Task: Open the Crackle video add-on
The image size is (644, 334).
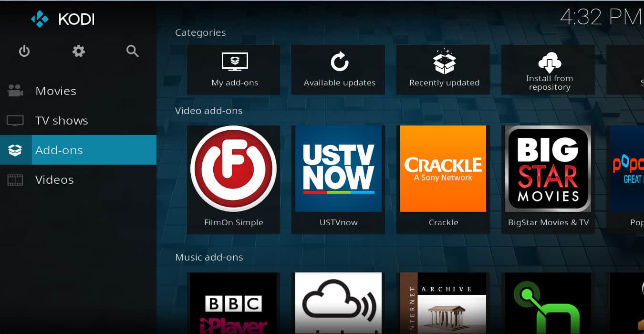Action: point(444,179)
